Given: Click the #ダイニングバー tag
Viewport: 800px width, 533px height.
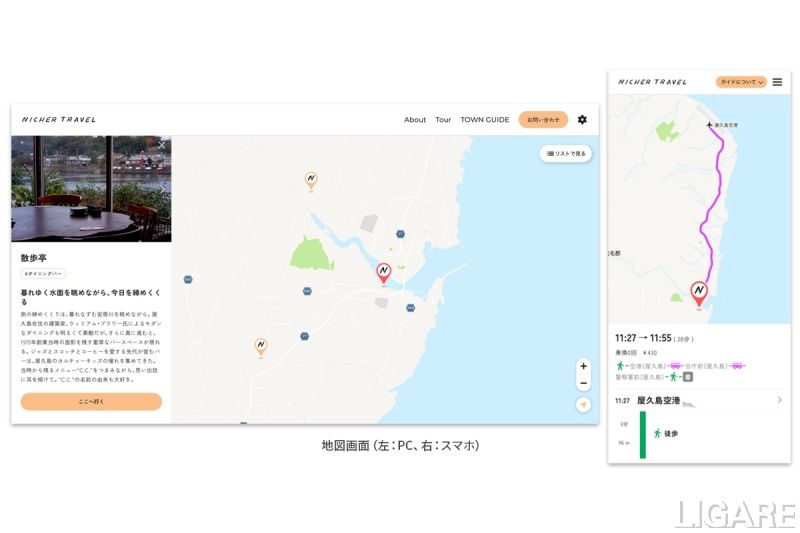Looking at the screenshot, I should pyautogui.click(x=43, y=273).
